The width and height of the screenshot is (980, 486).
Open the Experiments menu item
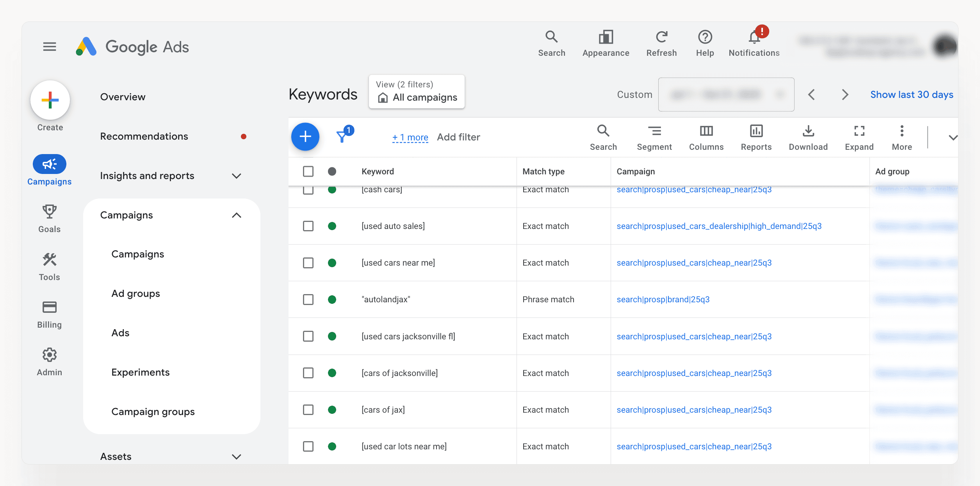pos(141,372)
